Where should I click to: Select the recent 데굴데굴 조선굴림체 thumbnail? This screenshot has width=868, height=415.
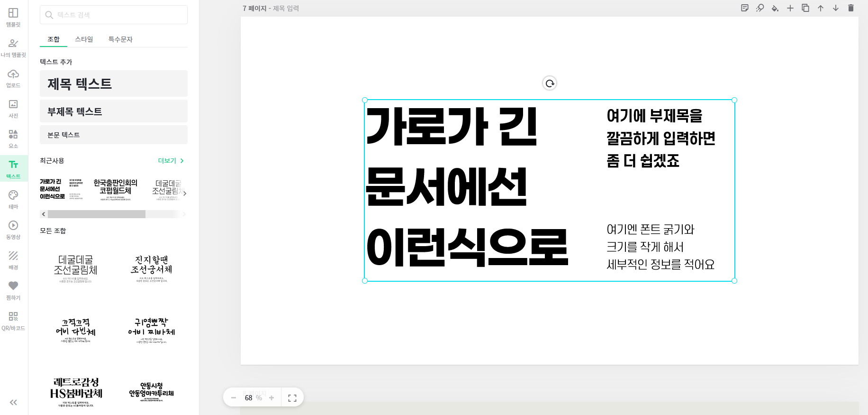(x=168, y=190)
